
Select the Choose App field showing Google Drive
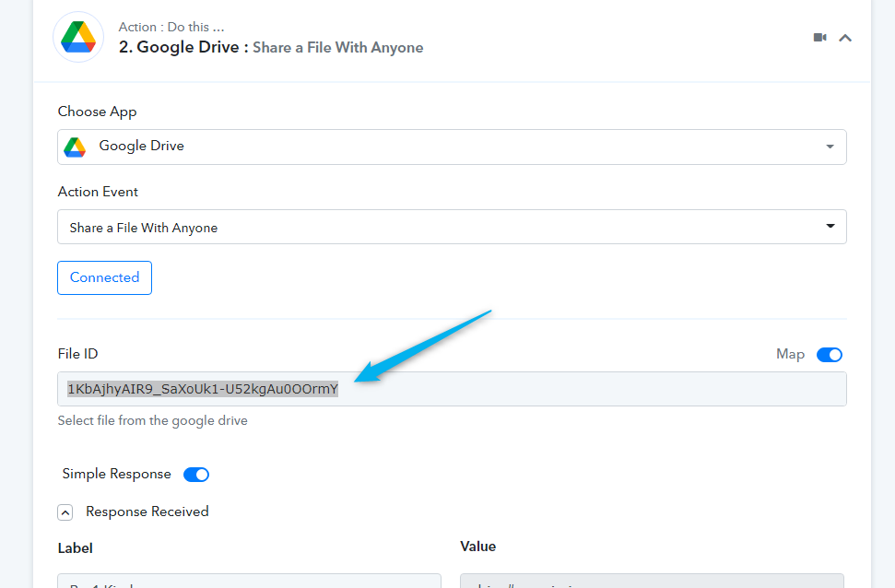pos(452,147)
